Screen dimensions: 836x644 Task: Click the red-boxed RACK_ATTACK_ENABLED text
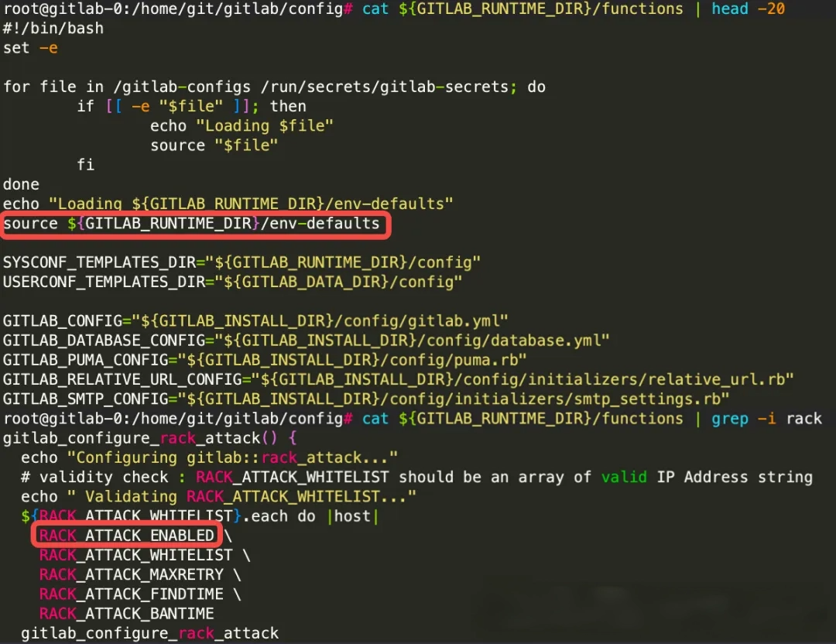coord(127,536)
